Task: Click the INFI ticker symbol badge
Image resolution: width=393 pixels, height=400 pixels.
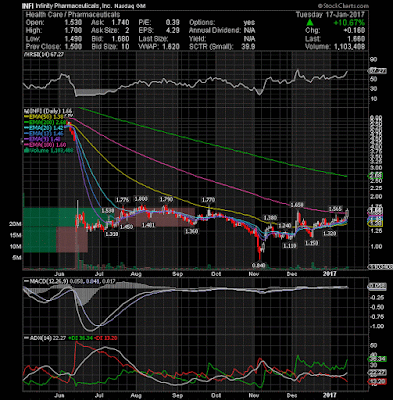Action: pyautogui.click(x=28, y=6)
